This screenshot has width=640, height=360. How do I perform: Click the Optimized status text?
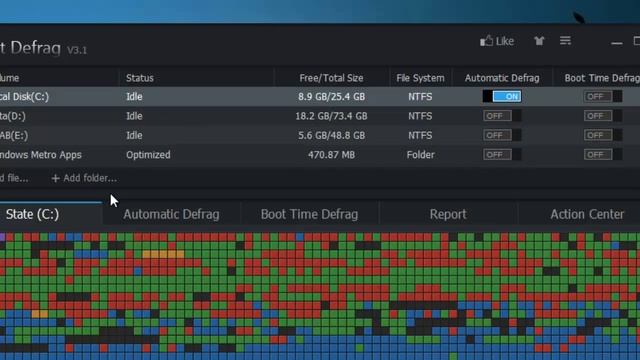click(148, 155)
